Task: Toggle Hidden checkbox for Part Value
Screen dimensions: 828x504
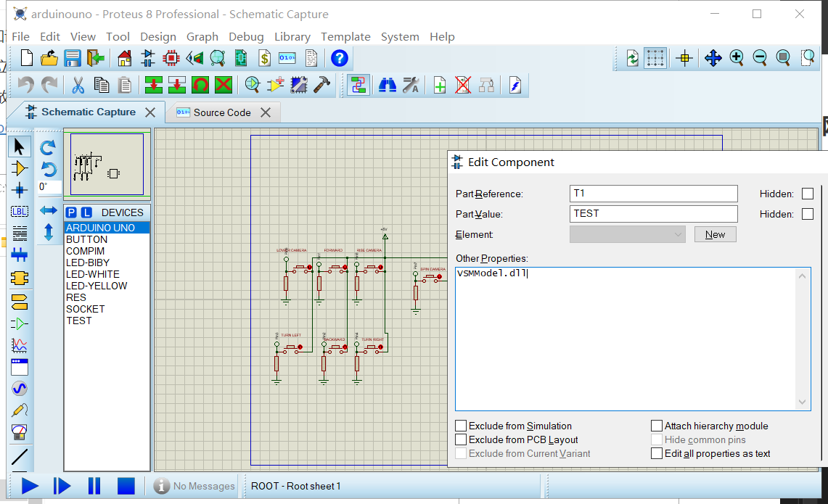Action: [x=808, y=214]
